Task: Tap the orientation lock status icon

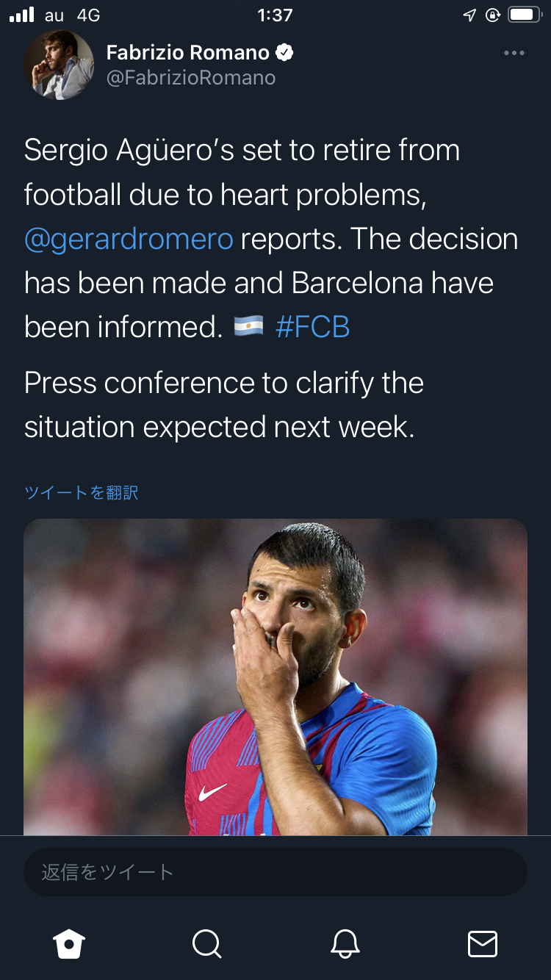Action: pos(493,15)
